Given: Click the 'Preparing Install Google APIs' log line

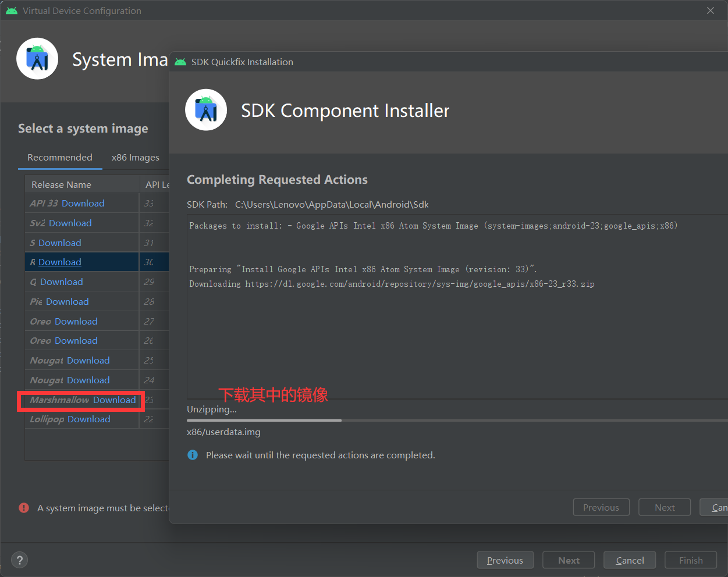Looking at the screenshot, I should 363,269.
